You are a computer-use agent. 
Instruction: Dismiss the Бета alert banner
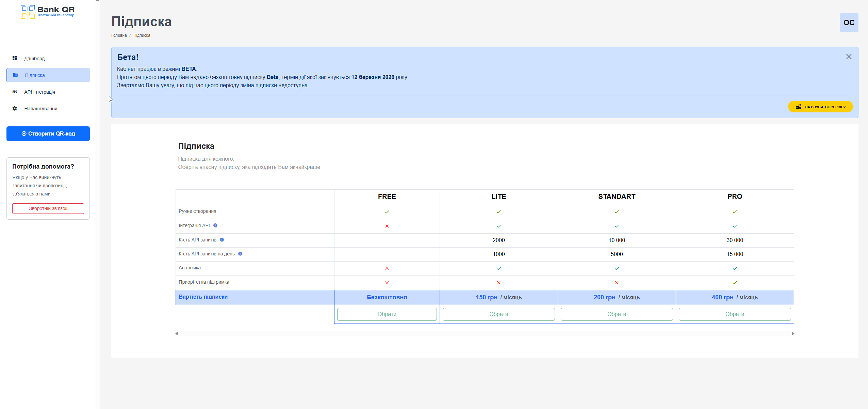pyautogui.click(x=849, y=57)
